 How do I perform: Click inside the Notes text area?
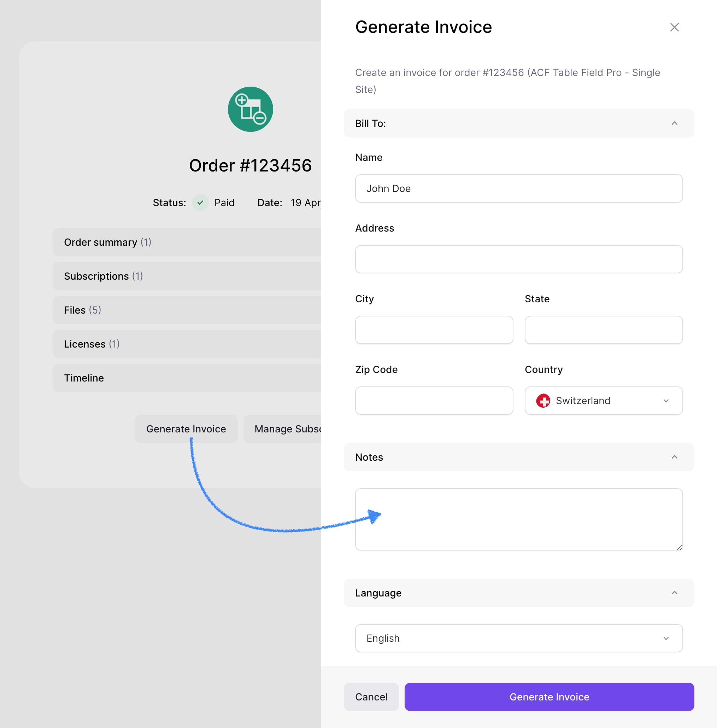coord(519,519)
